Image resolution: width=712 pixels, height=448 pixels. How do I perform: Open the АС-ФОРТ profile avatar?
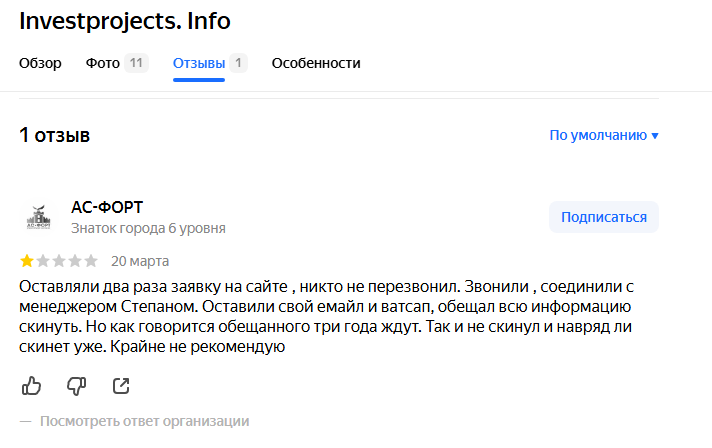point(38,217)
